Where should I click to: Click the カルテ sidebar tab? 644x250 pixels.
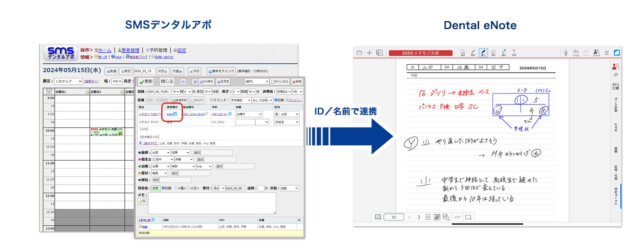coord(616,127)
